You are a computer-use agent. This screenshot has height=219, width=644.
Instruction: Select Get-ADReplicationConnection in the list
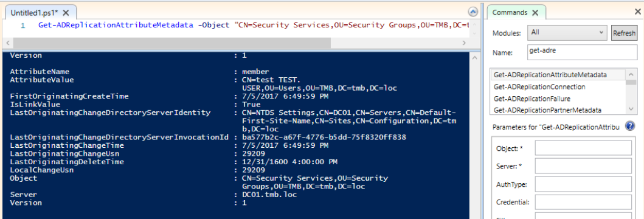[x=557, y=87]
